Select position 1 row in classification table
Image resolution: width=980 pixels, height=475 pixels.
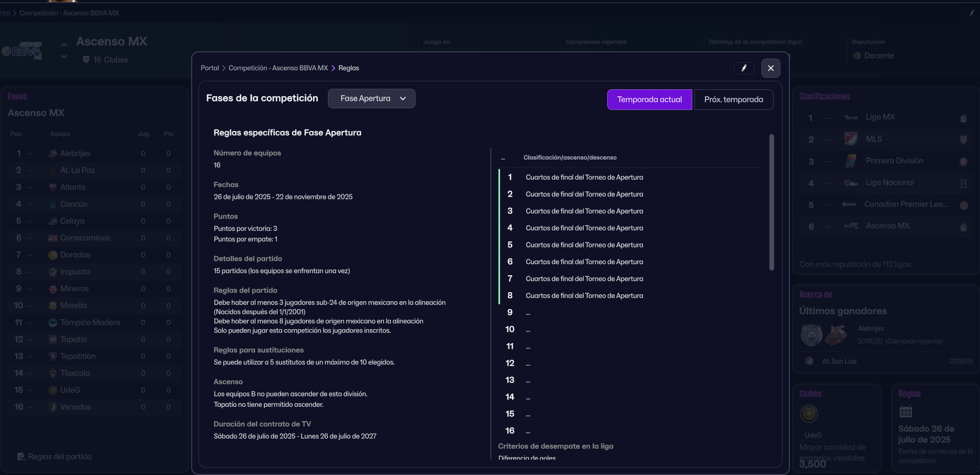(x=576, y=178)
